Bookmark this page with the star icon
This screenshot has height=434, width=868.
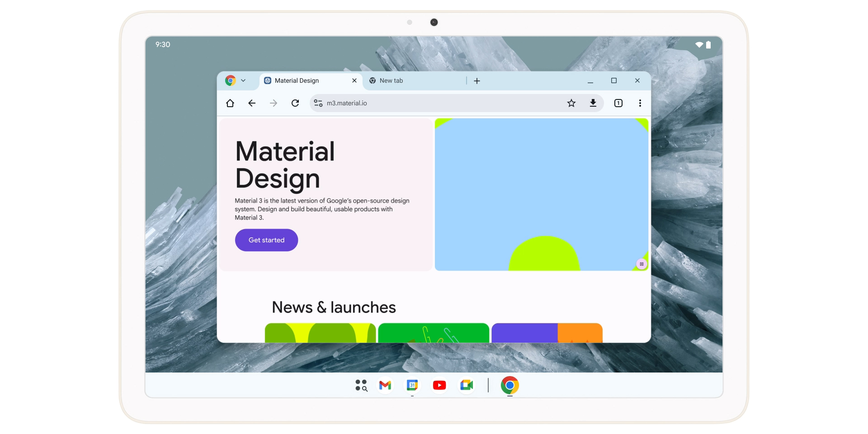571,103
